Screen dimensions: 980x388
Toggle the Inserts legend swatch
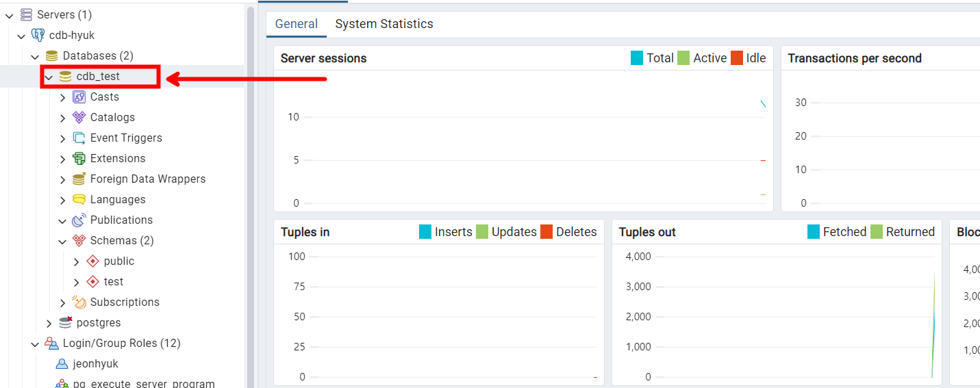click(425, 232)
